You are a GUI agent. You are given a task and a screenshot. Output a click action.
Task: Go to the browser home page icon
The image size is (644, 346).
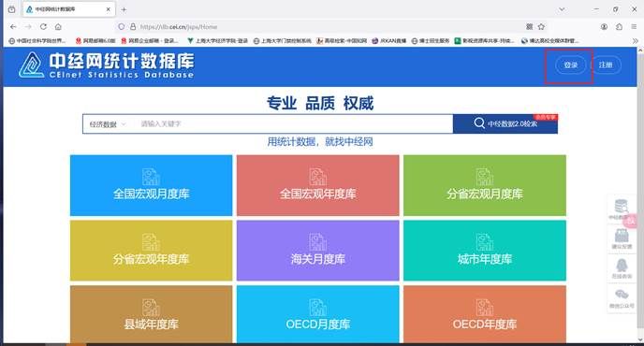point(58,27)
